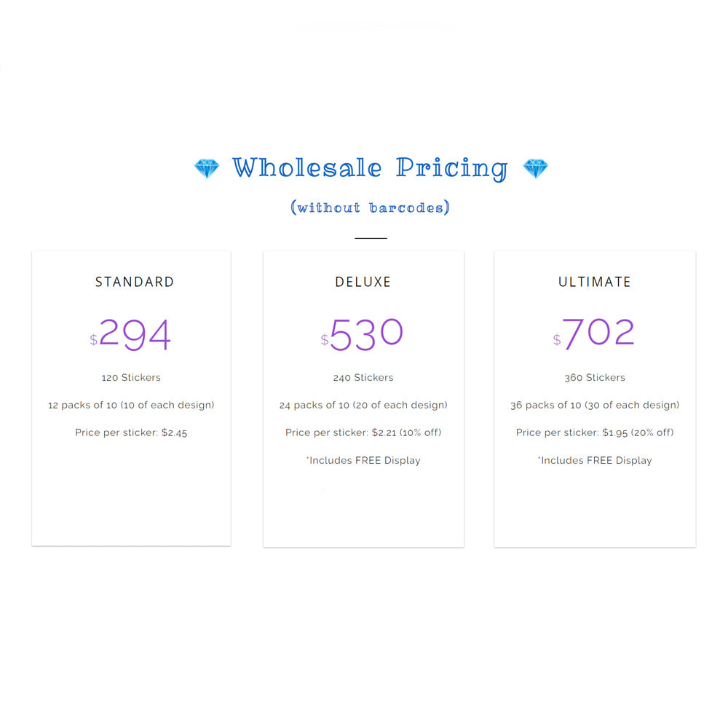Click the $530 Deluxe price

[x=363, y=333]
